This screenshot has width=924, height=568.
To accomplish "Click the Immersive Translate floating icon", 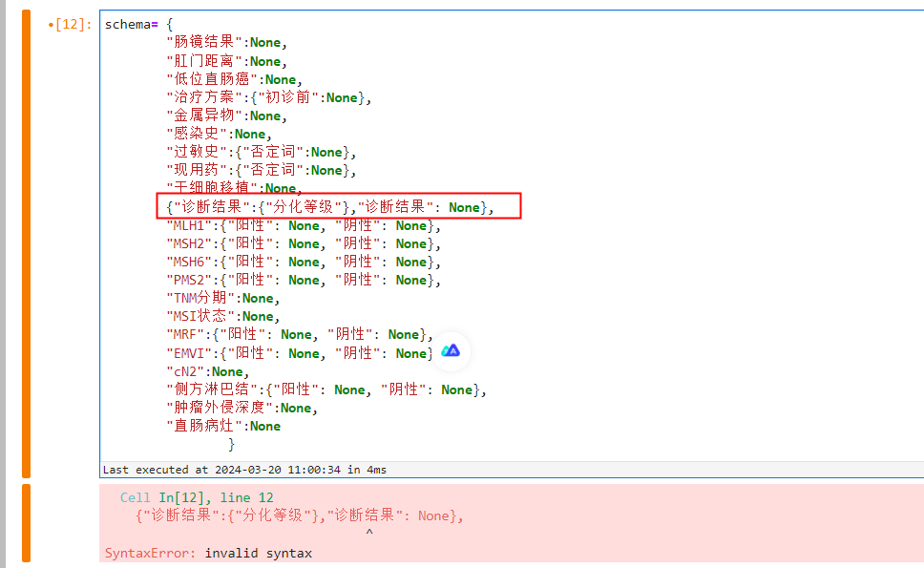I will click(x=451, y=351).
